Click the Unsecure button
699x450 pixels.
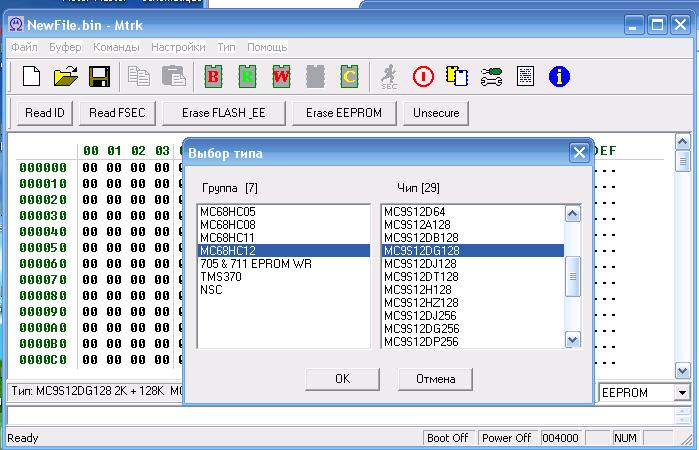pyautogui.click(x=436, y=113)
